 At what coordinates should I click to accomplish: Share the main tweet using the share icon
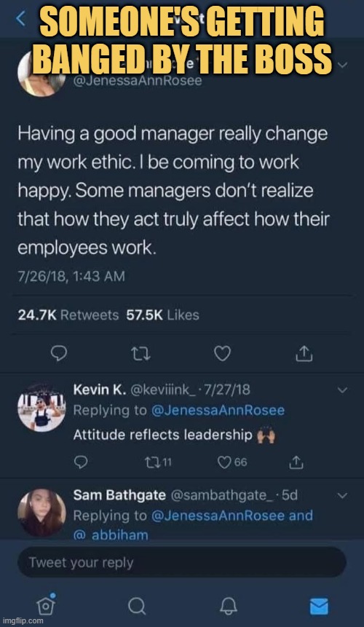pos(304,353)
